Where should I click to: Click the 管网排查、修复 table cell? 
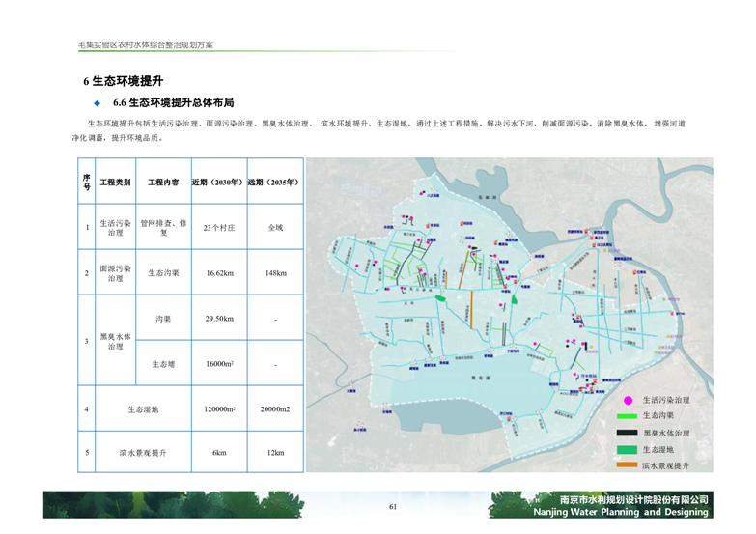tap(163, 228)
